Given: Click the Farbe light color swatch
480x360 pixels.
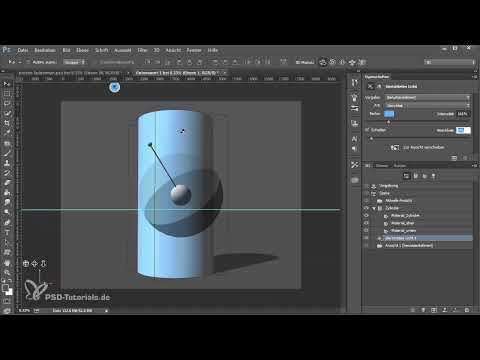Looking at the screenshot, I should pyautogui.click(x=389, y=114).
